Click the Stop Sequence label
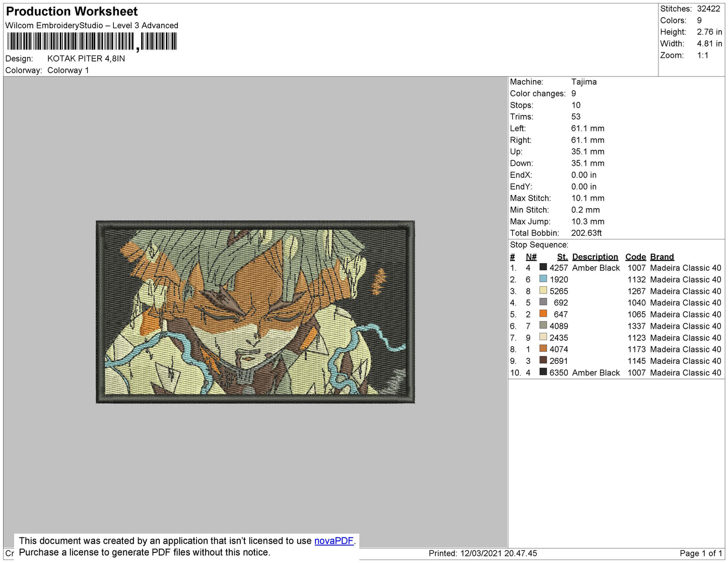Screen dimensions: 728x563 tap(539, 245)
